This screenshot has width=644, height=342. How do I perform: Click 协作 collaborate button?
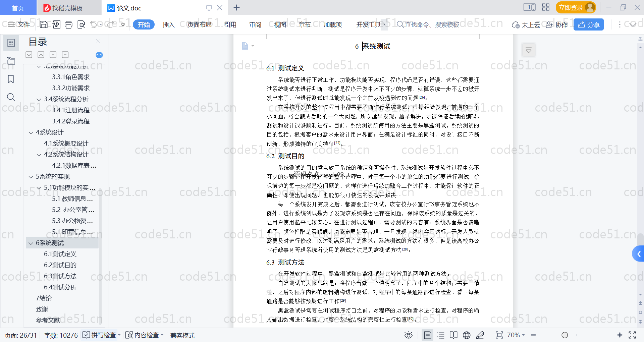556,24
